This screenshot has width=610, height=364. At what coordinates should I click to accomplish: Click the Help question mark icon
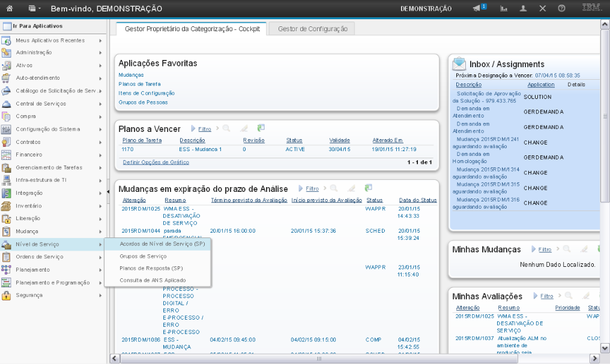coord(561,8)
